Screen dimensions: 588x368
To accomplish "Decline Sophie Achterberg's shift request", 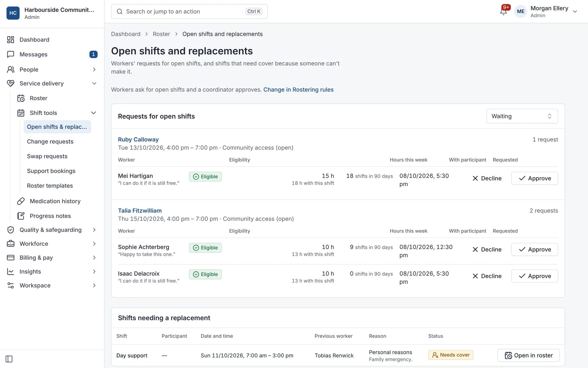I will [487, 249].
